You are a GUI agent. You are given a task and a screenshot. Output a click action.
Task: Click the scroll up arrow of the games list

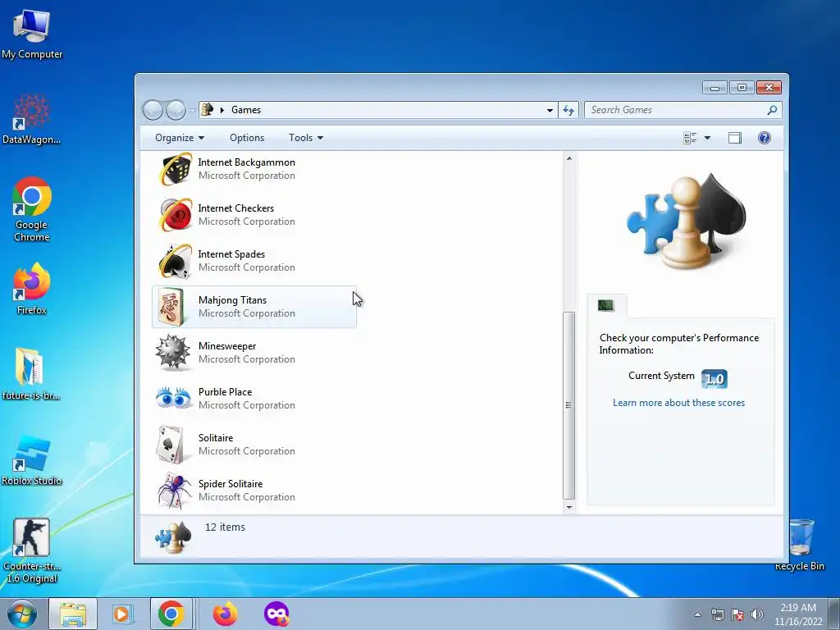(569, 158)
